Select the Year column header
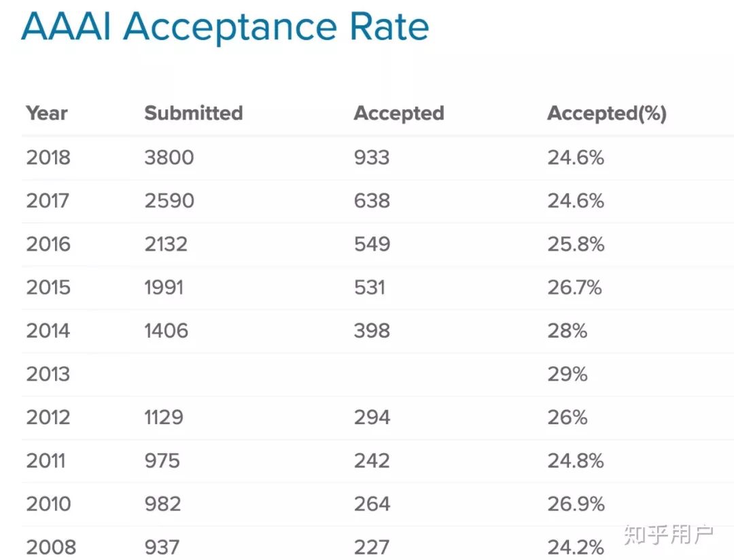Screen dimensions: 734x560 coord(47,113)
